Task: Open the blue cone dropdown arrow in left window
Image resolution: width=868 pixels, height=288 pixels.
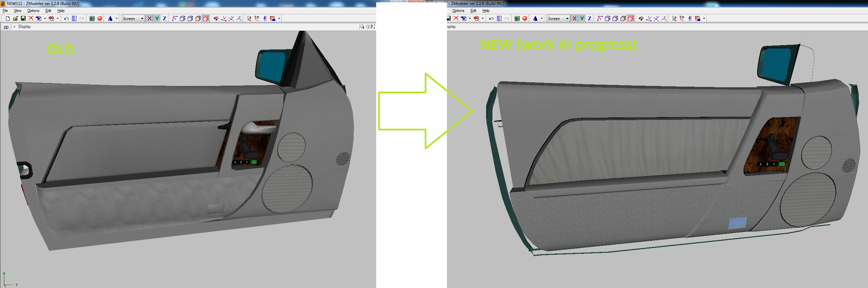Action: coord(117,19)
